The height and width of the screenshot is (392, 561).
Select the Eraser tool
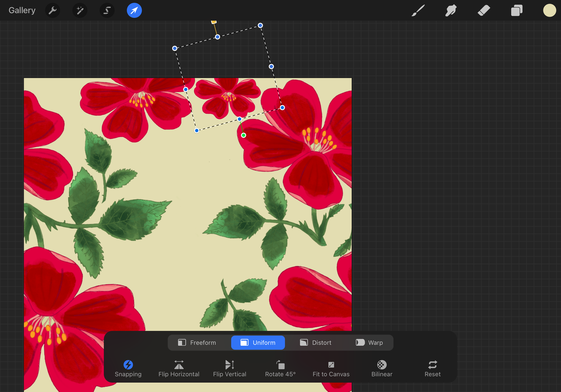484,11
